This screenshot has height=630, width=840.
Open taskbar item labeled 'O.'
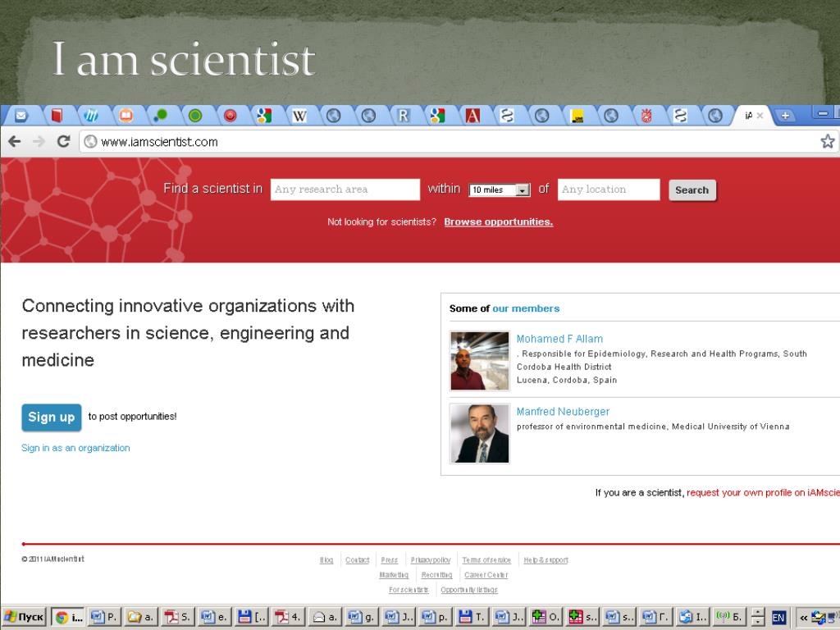(545, 617)
